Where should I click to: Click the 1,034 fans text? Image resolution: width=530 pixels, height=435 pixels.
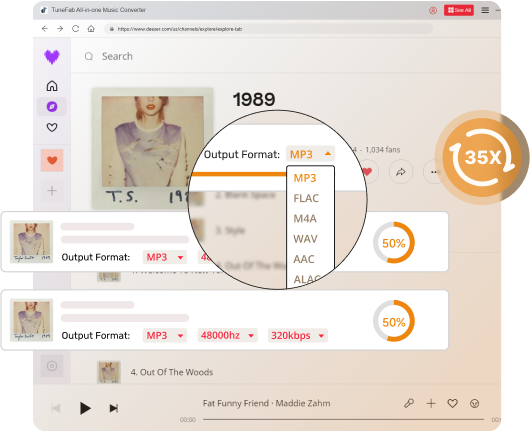[x=383, y=150]
